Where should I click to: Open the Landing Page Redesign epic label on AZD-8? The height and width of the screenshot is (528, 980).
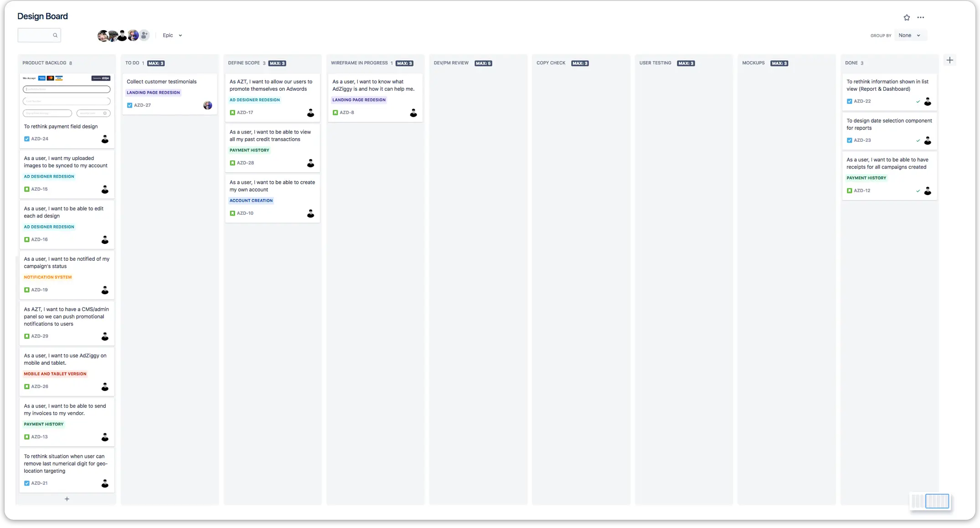359,100
